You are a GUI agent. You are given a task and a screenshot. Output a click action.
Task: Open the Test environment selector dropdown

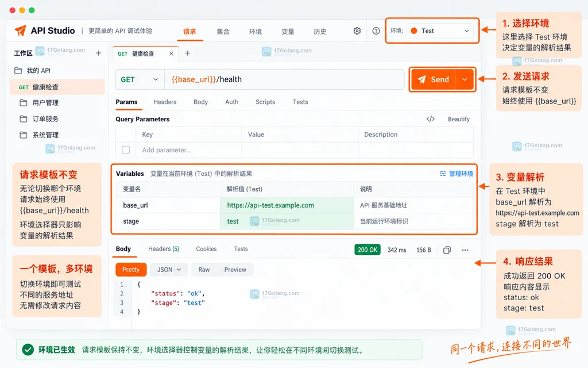pos(439,31)
